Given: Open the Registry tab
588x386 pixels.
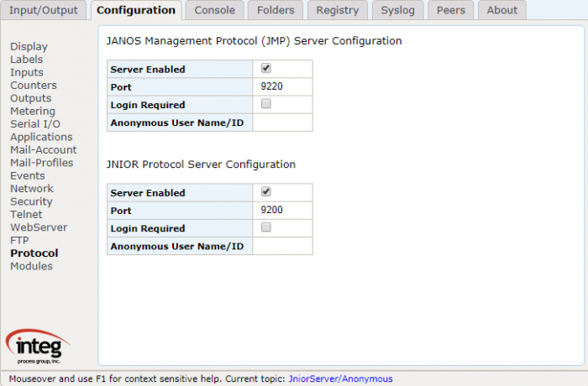Looking at the screenshot, I should pyautogui.click(x=337, y=10).
